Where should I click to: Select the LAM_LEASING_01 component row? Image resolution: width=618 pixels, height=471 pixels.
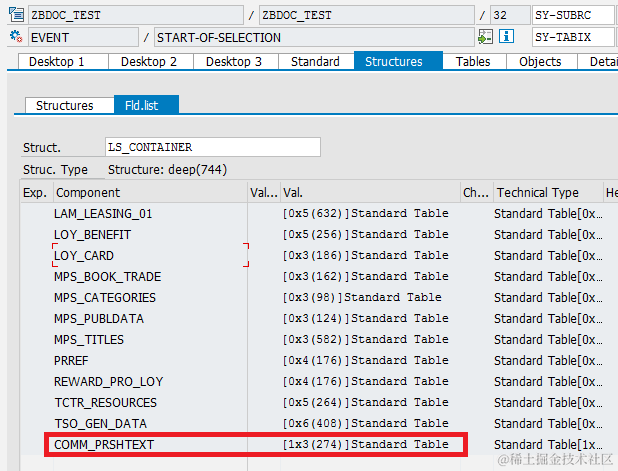click(x=103, y=214)
